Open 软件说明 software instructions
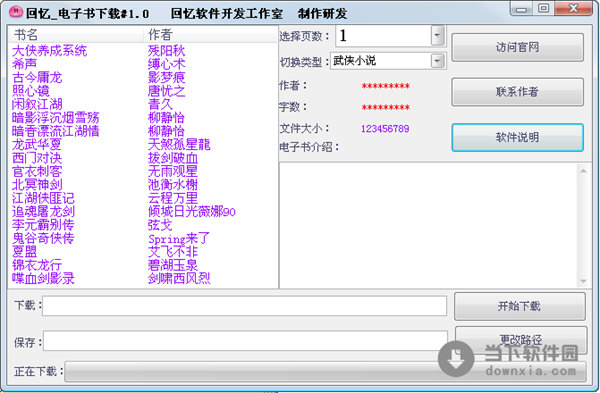This screenshot has height=393, width=600. [517, 137]
